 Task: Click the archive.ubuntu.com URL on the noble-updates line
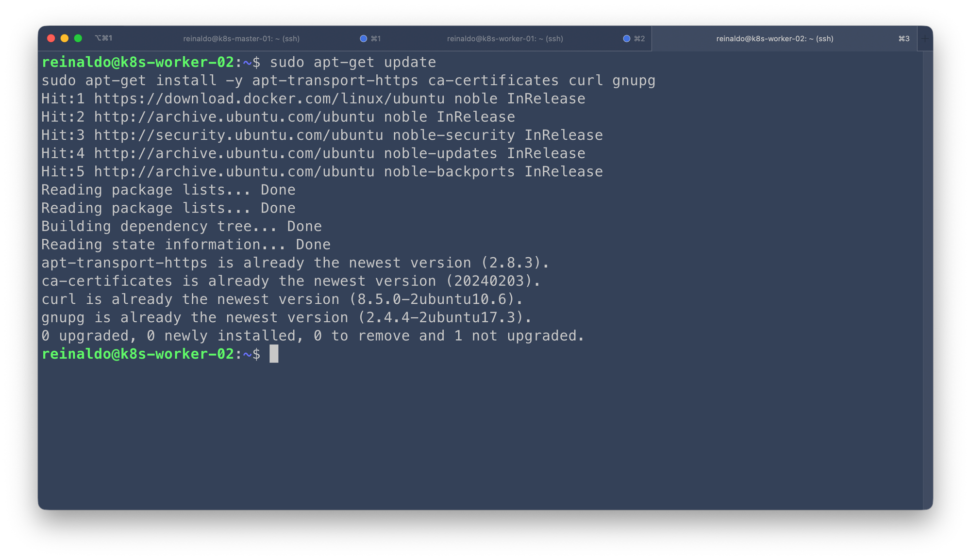pyautogui.click(x=234, y=154)
